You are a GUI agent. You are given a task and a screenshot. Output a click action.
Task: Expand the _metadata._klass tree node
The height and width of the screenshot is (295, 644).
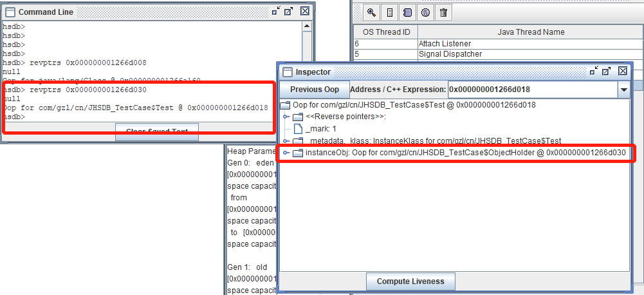pos(287,141)
